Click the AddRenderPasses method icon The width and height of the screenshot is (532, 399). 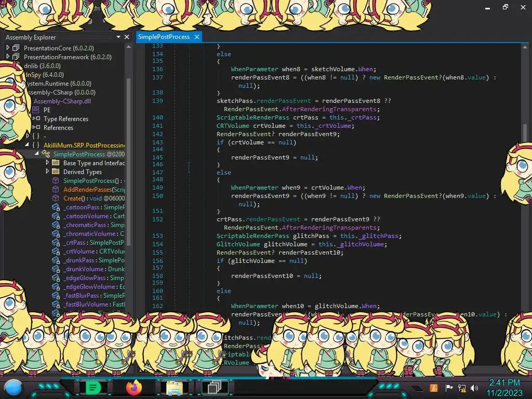point(56,189)
